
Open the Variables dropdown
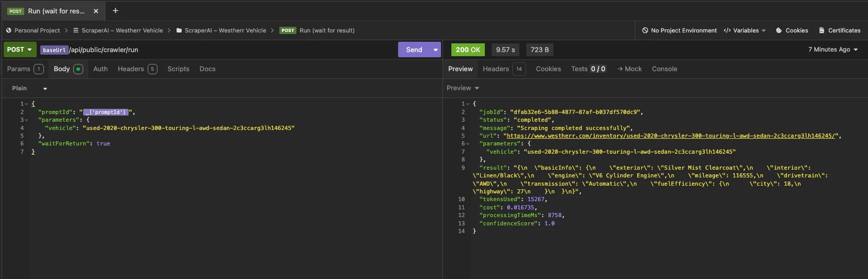745,30
